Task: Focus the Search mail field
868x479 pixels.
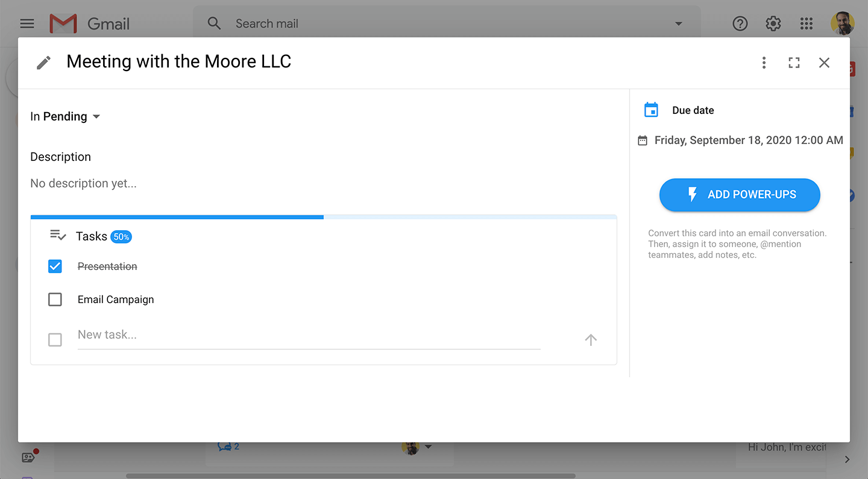Action: coord(446,23)
